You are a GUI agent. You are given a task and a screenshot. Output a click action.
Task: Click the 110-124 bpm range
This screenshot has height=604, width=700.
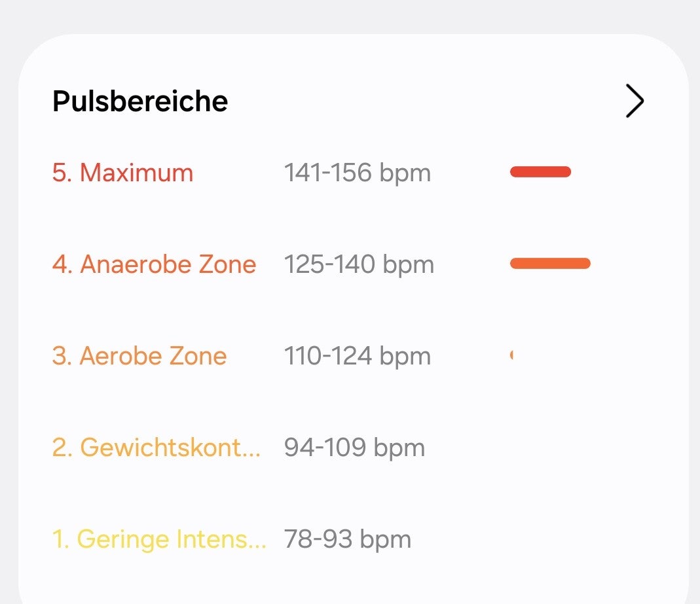pos(357,356)
